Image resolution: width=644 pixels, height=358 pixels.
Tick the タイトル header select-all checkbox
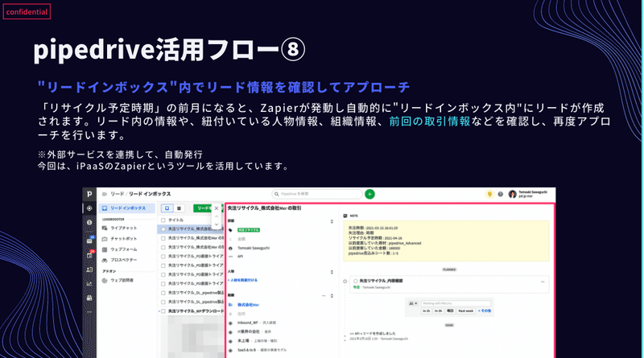(x=163, y=220)
